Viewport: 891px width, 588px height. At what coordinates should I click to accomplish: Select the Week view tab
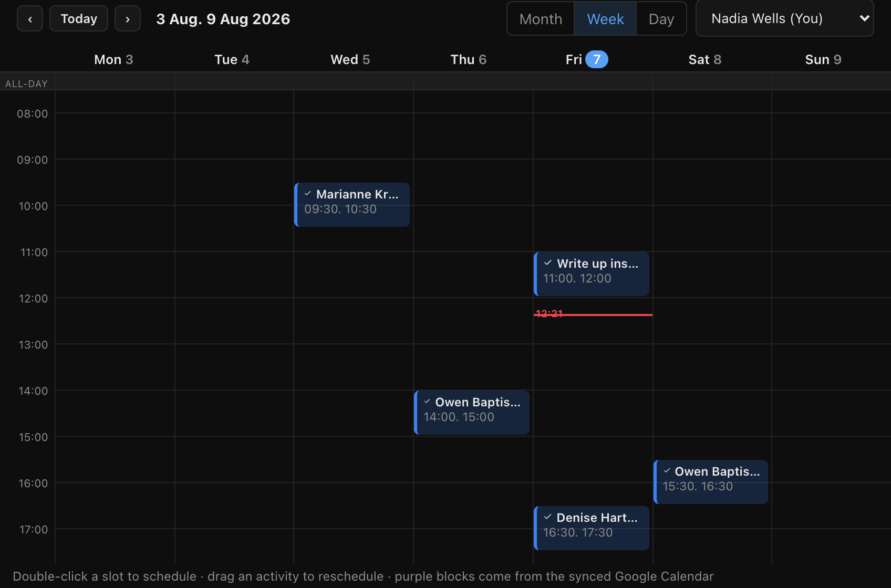pyautogui.click(x=605, y=19)
